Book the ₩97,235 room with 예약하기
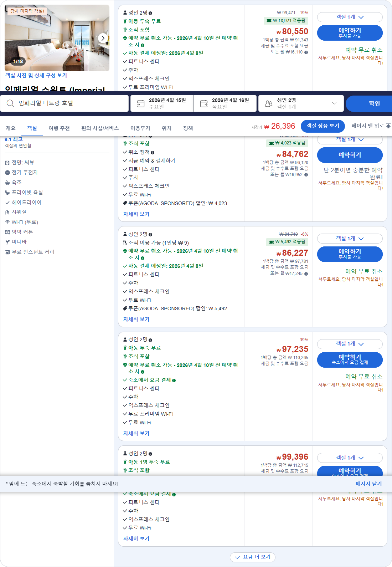This screenshot has height=567, width=392. [350, 360]
